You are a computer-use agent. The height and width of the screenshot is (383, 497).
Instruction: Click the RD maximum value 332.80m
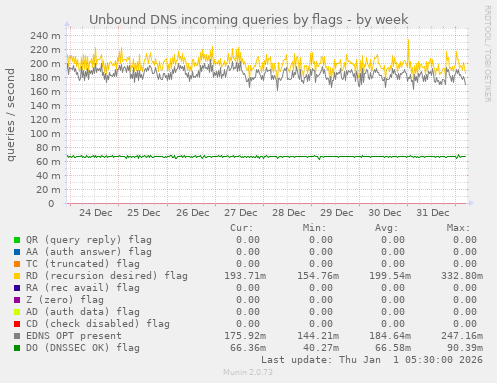coord(462,276)
